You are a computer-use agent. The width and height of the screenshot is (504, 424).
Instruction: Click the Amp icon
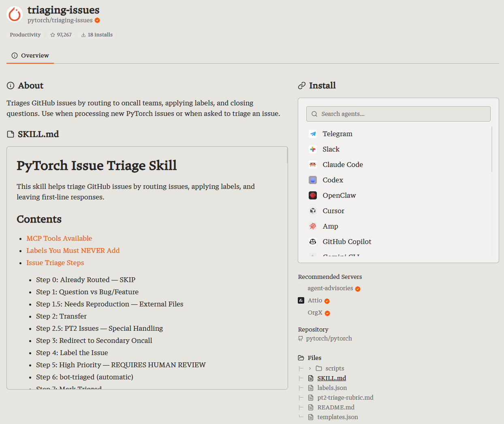point(313,226)
